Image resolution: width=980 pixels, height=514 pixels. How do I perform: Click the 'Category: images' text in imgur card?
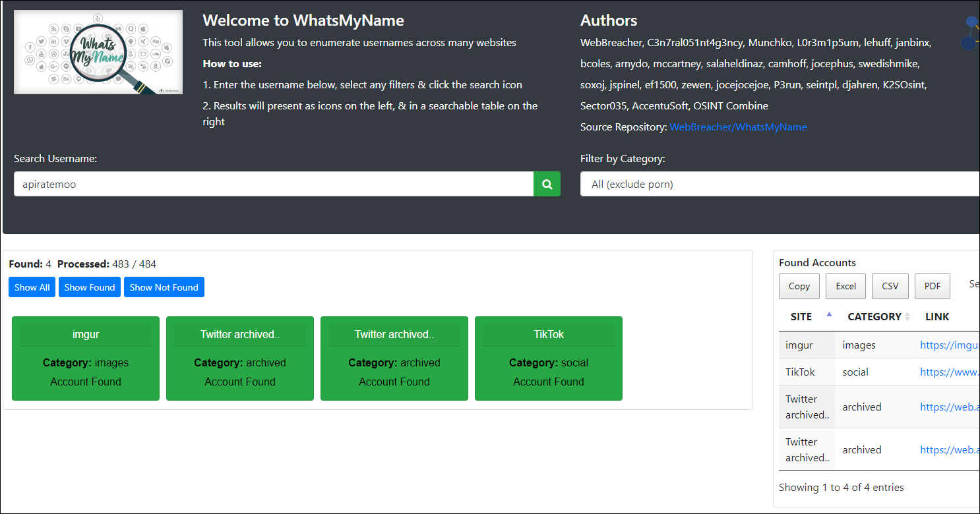(x=86, y=363)
